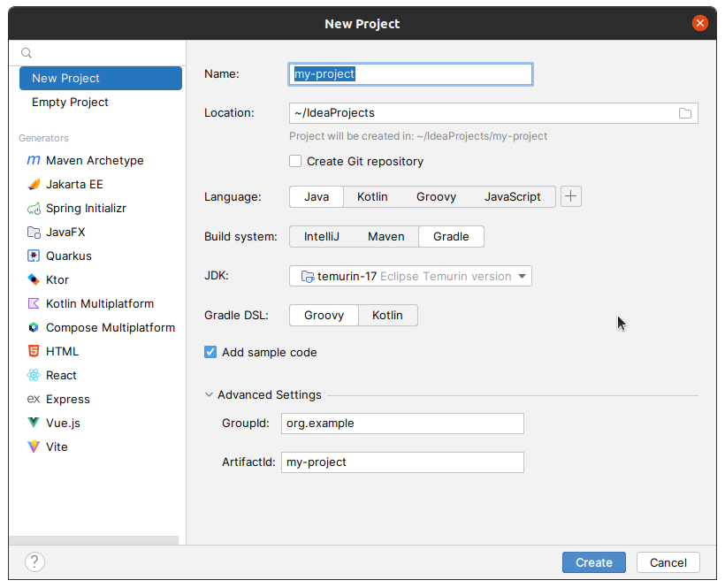Image resolution: width=725 pixels, height=588 pixels.
Task: Click the Jakarta EE generator icon
Action: (x=34, y=185)
